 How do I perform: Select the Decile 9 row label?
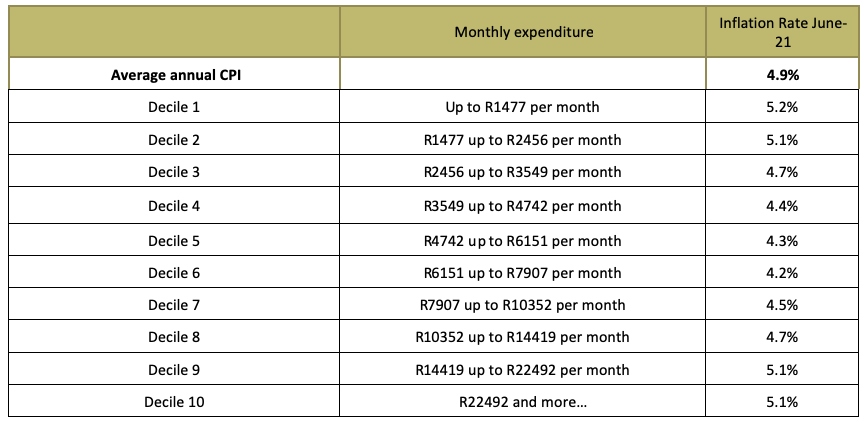pos(174,369)
